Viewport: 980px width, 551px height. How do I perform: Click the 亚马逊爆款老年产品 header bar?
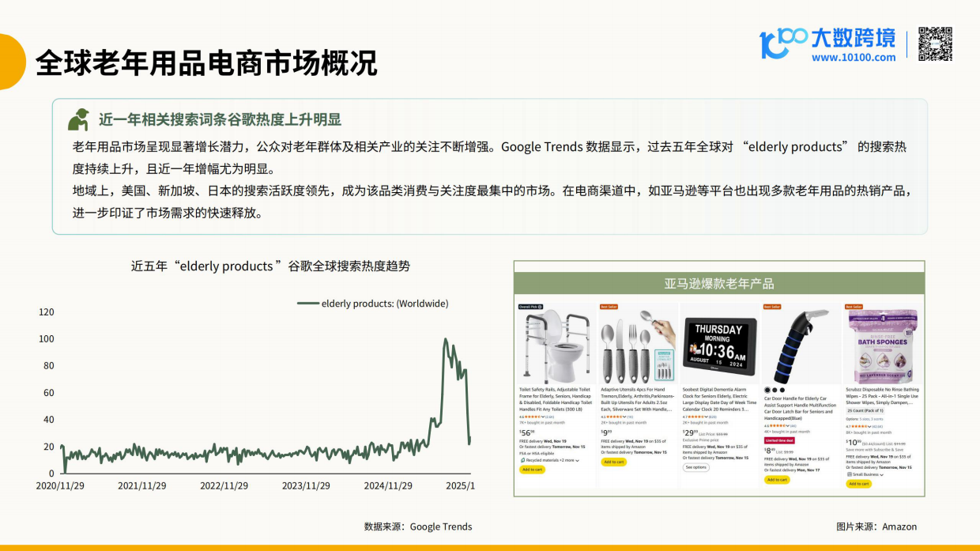(719, 286)
